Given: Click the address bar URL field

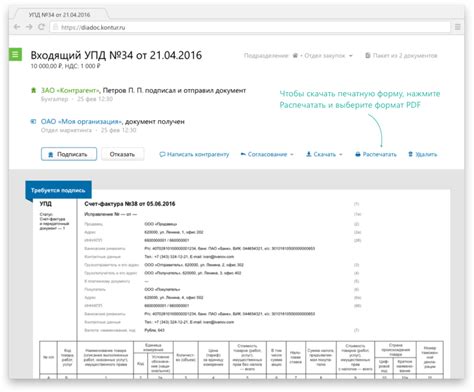Looking at the screenshot, I should [250, 27].
